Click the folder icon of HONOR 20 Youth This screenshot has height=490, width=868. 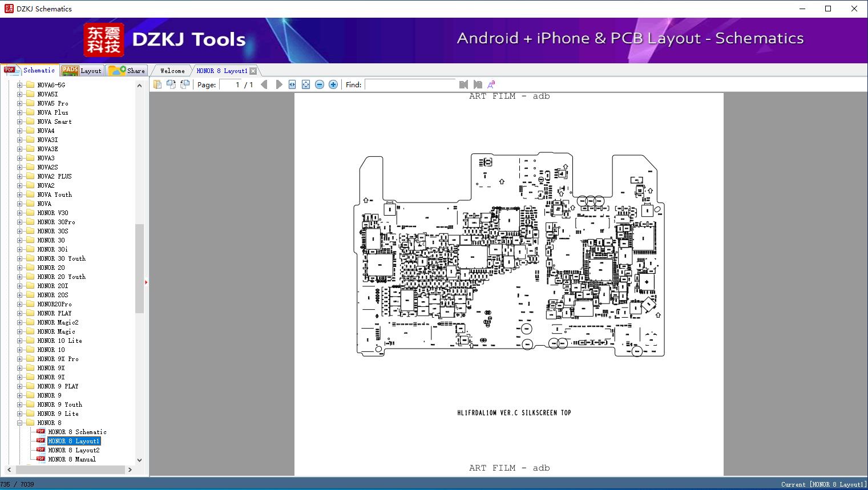click(x=30, y=277)
